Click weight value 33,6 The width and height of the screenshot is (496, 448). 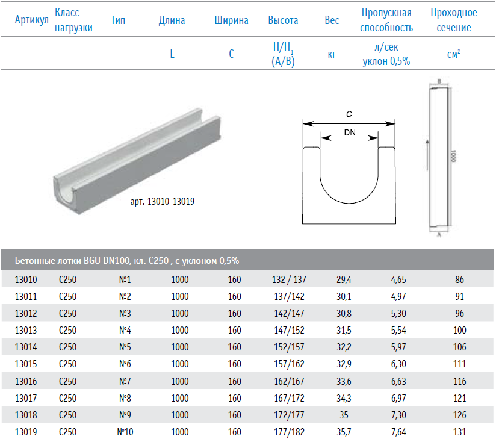[344, 381]
